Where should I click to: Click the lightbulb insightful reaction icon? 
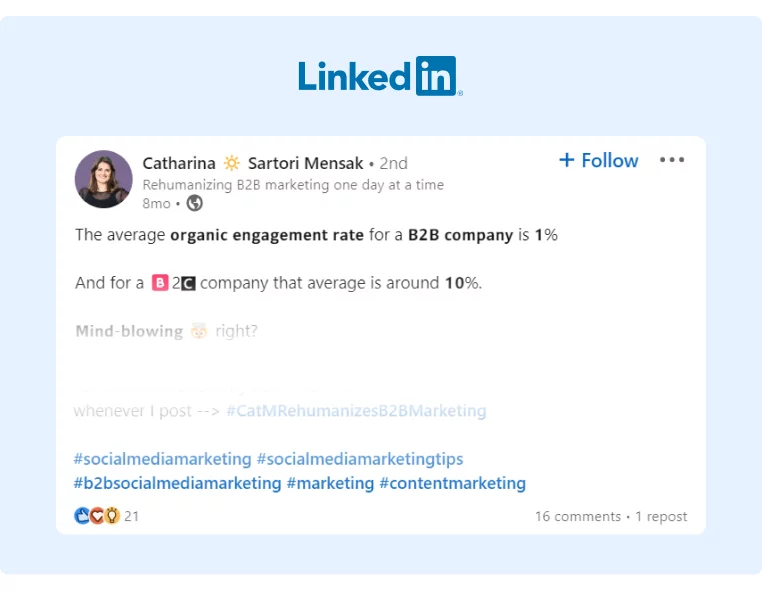(x=111, y=516)
